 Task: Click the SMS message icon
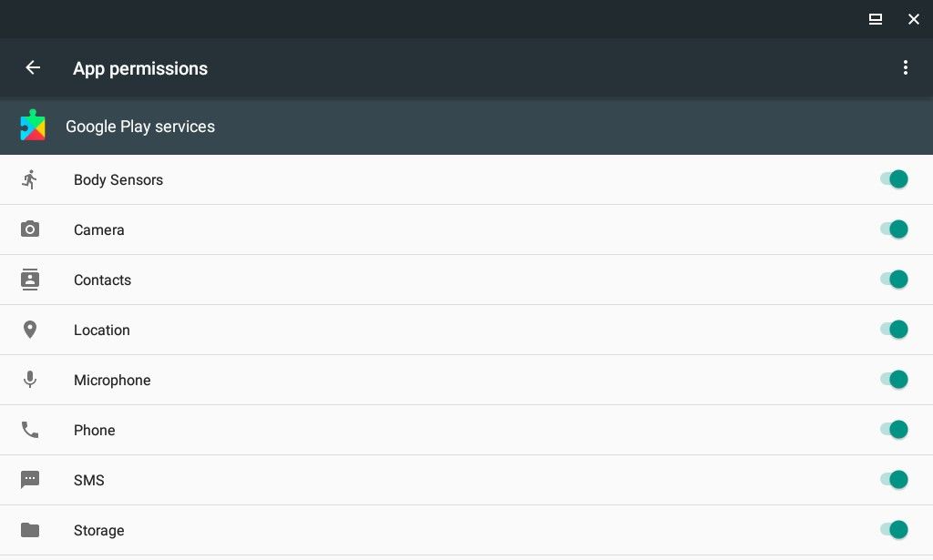(x=30, y=480)
